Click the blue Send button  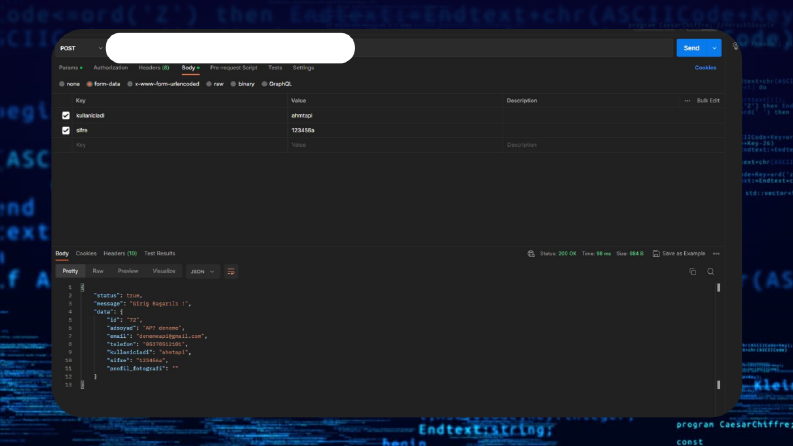pos(691,48)
